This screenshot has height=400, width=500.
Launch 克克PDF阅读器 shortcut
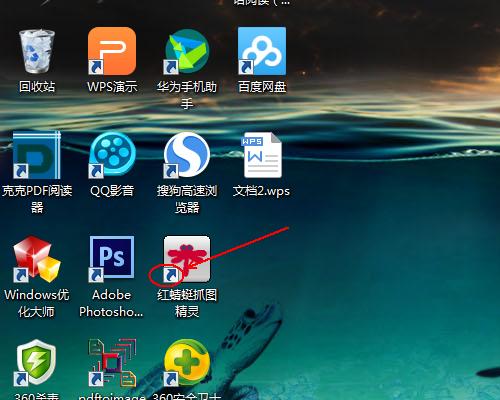tap(37, 155)
